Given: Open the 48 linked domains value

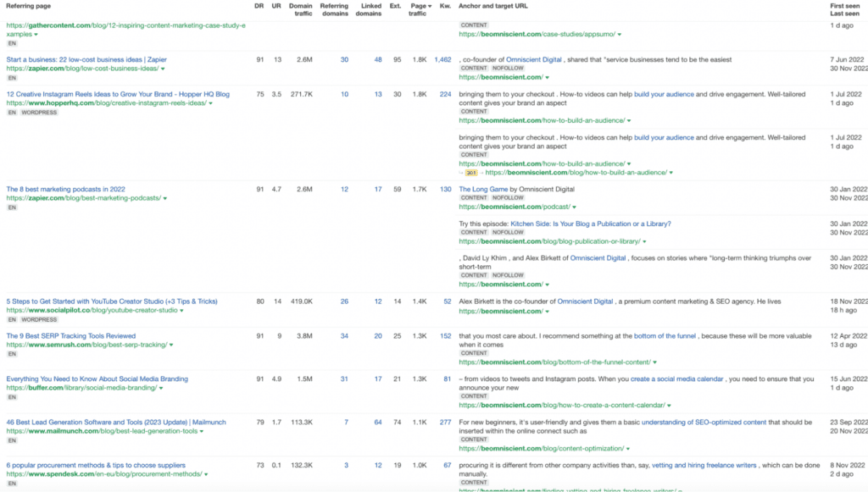Looking at the screenshot, I should pos(378,60).
